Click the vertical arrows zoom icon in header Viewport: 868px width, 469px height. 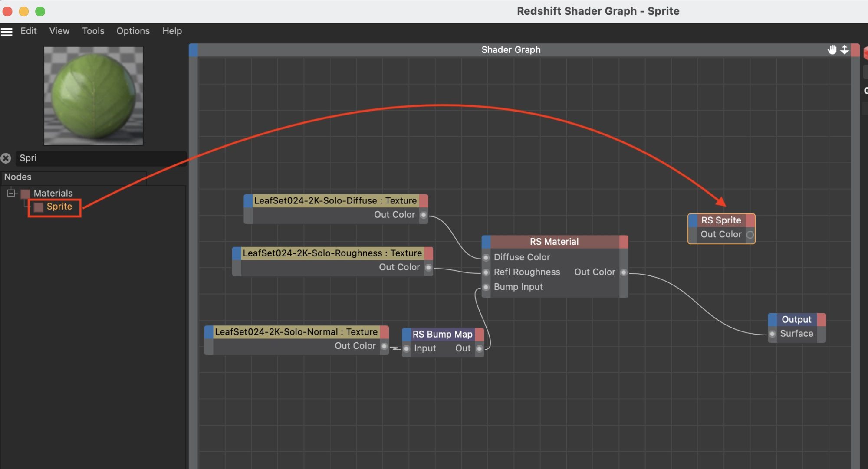click(845, 49)
